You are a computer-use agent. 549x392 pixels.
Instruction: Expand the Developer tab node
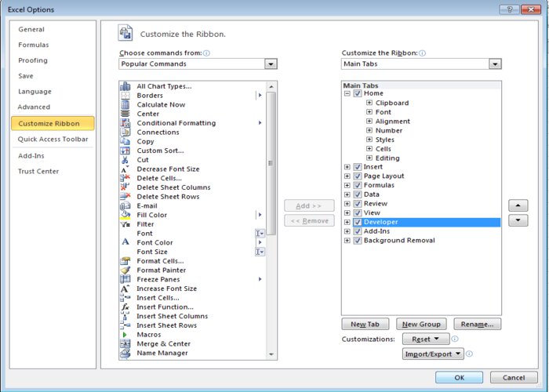point(347,222)
